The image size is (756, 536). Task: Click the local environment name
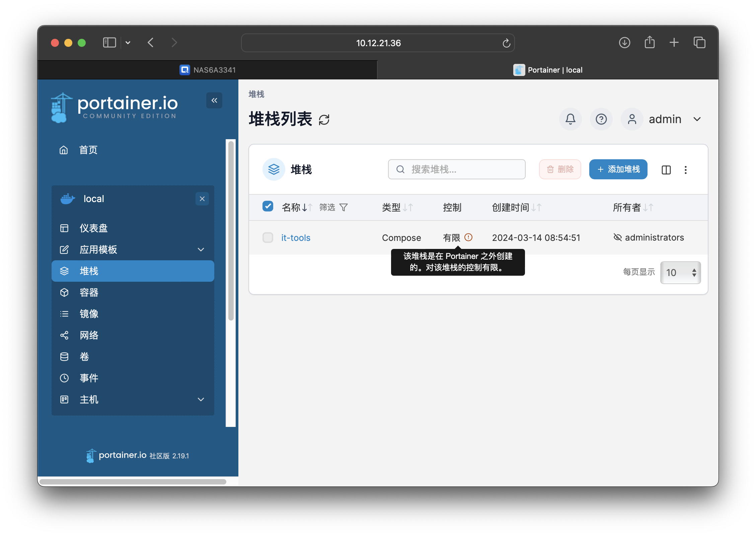pos(94,199)
